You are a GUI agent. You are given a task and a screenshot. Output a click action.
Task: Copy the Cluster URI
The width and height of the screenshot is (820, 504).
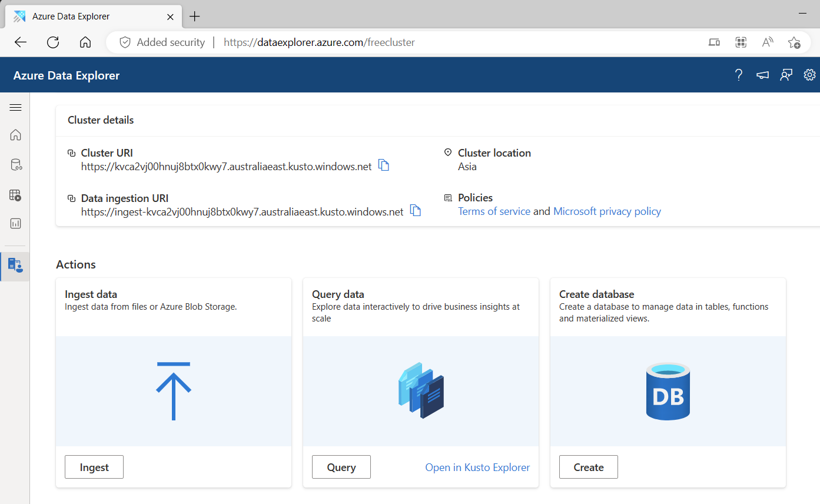tap(384, 165)
